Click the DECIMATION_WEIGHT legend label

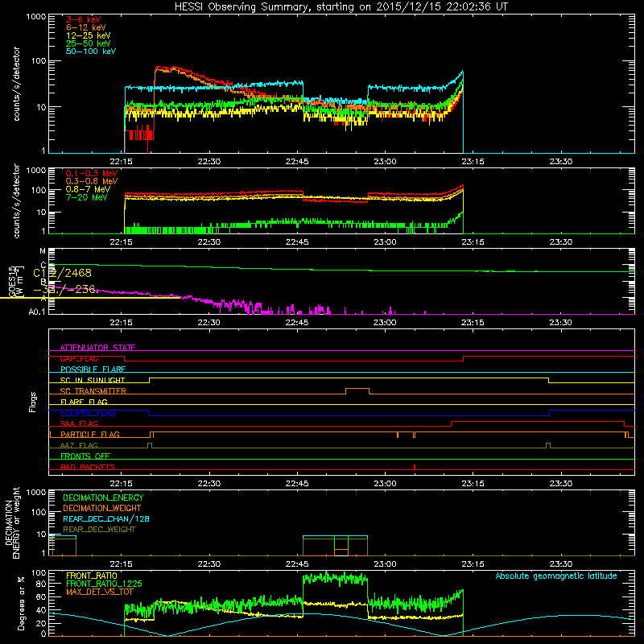pyautogui.click(x=102, y=508)
